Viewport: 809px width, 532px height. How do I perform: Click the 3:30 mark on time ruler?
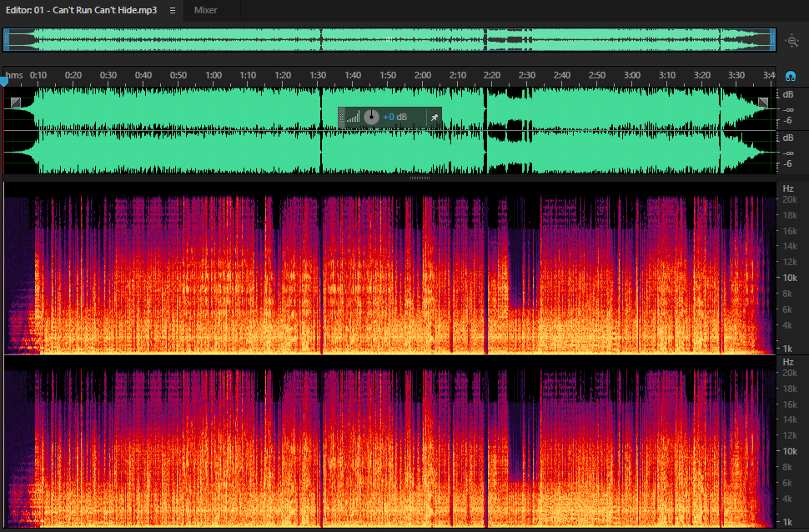[x=736, y=75]
